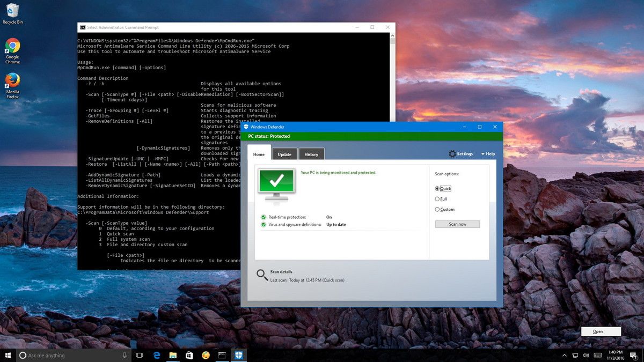Click the Scan details magnifier icon
This screenshot has width=644, height=362.
point(262,275)
